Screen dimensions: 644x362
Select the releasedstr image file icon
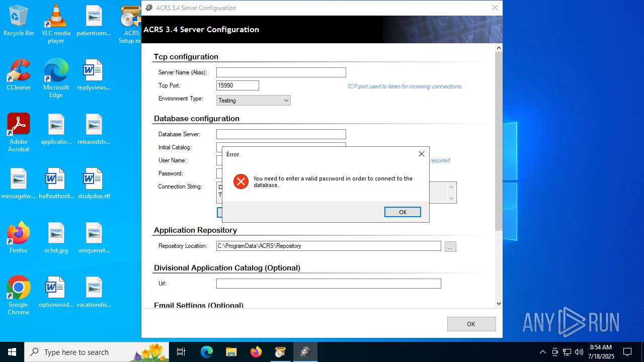[94, 129]
